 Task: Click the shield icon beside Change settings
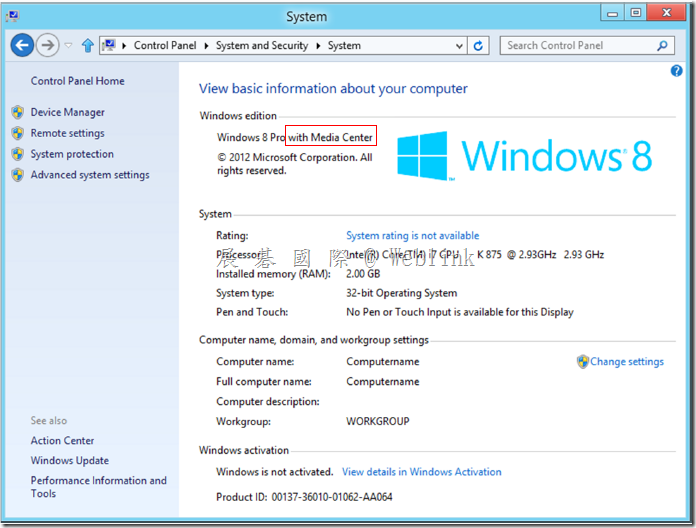[583, 362]
